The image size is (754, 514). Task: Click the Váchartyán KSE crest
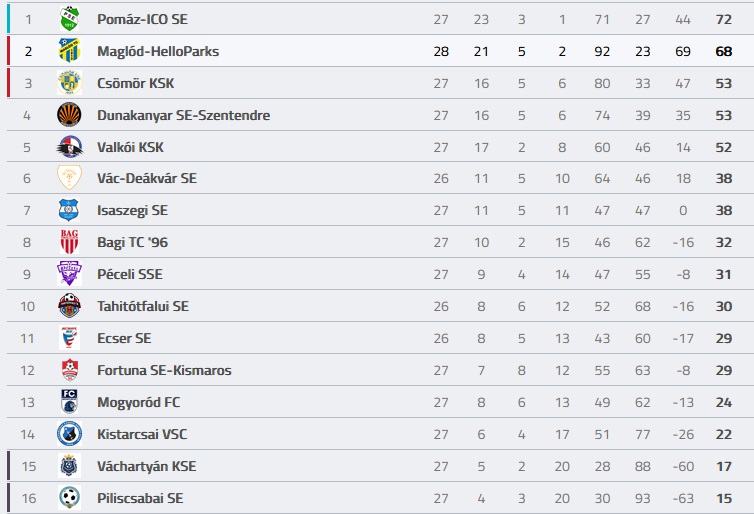pos(69,465)
